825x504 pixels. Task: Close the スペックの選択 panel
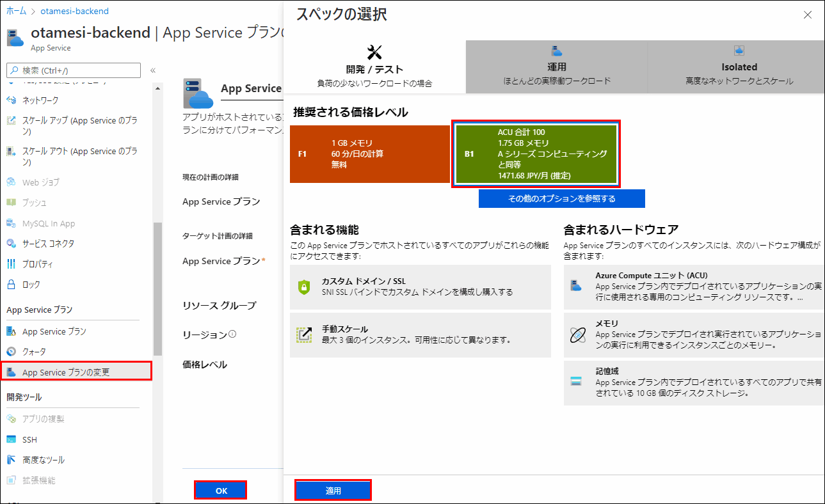point(808,15)
